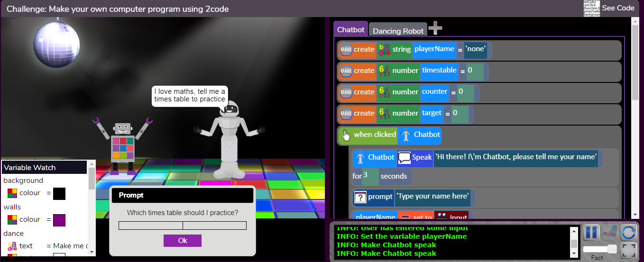Edit the 3 seconds duration value
The image size is (644, 262).
pos(370,176)
